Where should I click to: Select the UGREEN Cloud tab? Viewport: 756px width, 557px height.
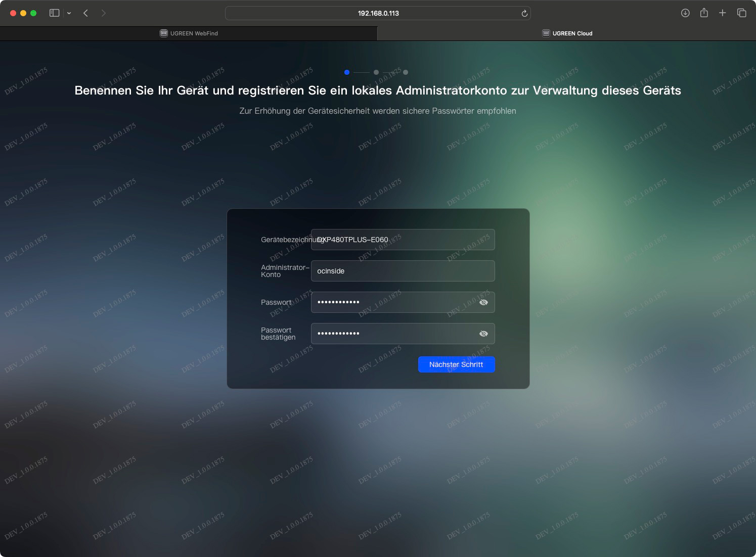click(x=567, y=33)
